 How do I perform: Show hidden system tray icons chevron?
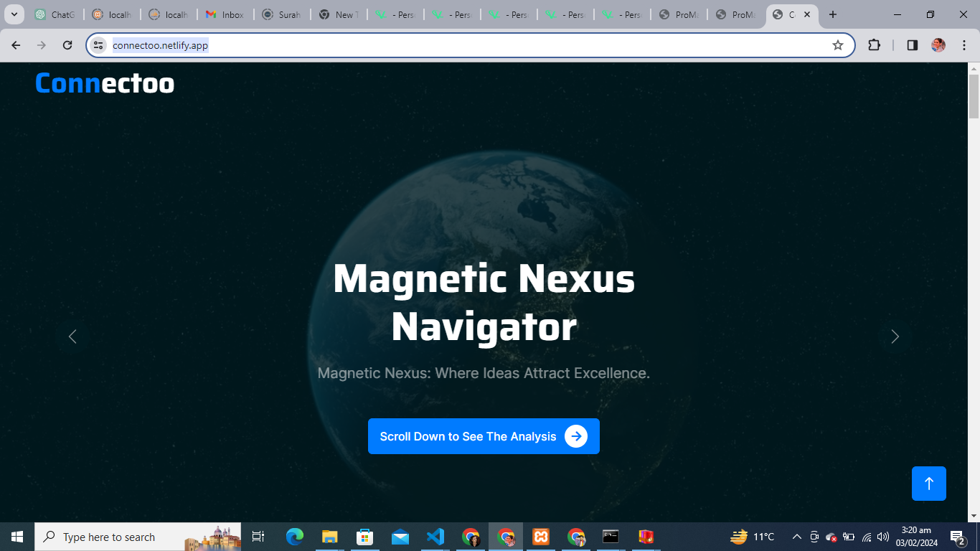coord(796,537)
